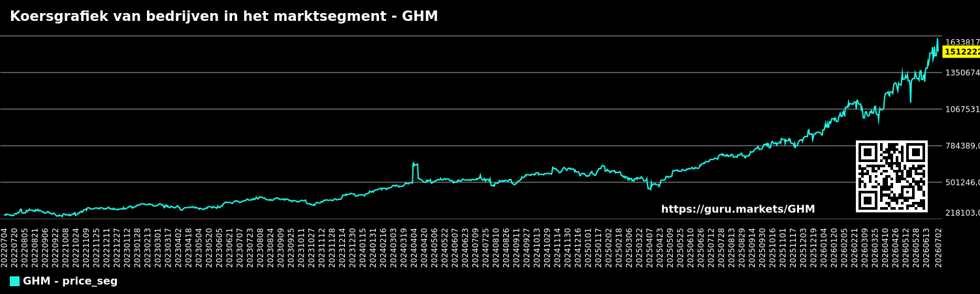The width and height of the screenshot is (980, 294).
Task: Click the yellow current price tag 1512222
Action: pyautogui.click(x=961, y=52)
